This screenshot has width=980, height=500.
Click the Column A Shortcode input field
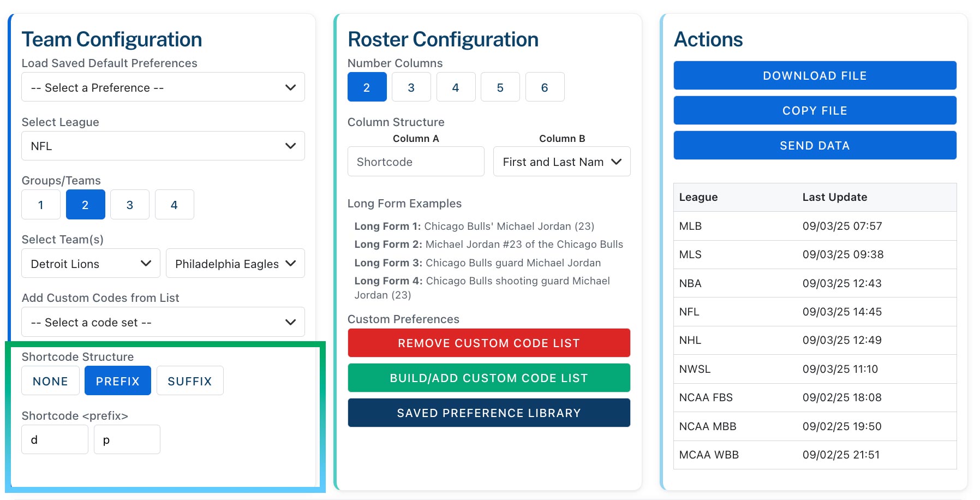(x=415, y=161)
